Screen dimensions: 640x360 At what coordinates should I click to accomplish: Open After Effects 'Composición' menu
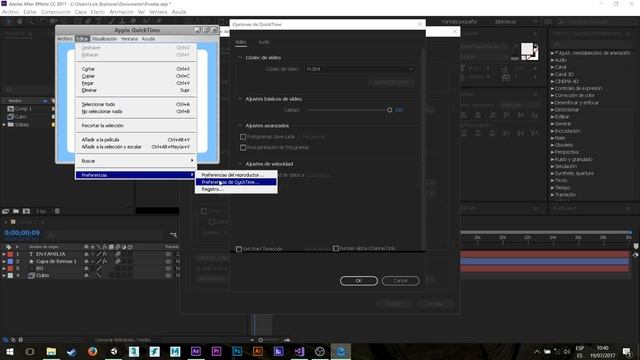pos(56,12)
